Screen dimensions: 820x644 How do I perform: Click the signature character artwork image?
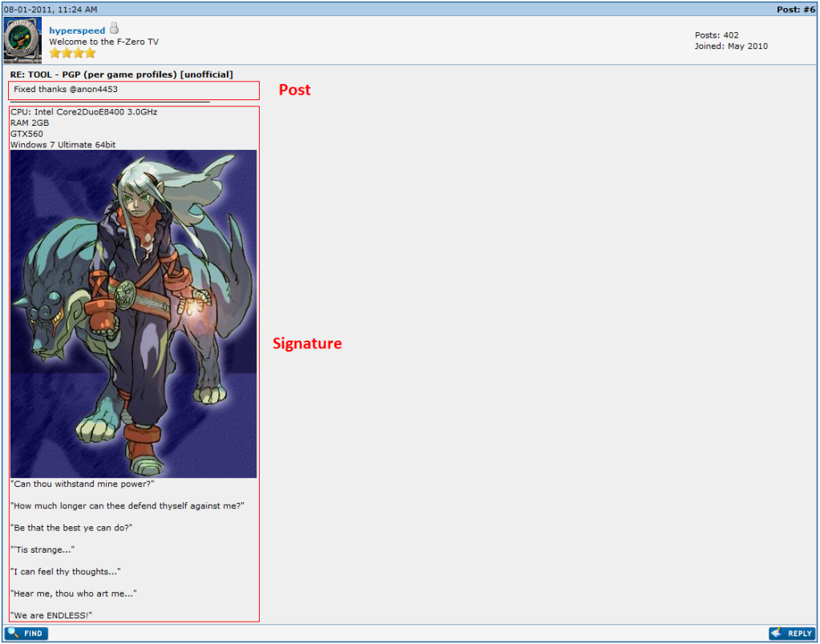134,313
